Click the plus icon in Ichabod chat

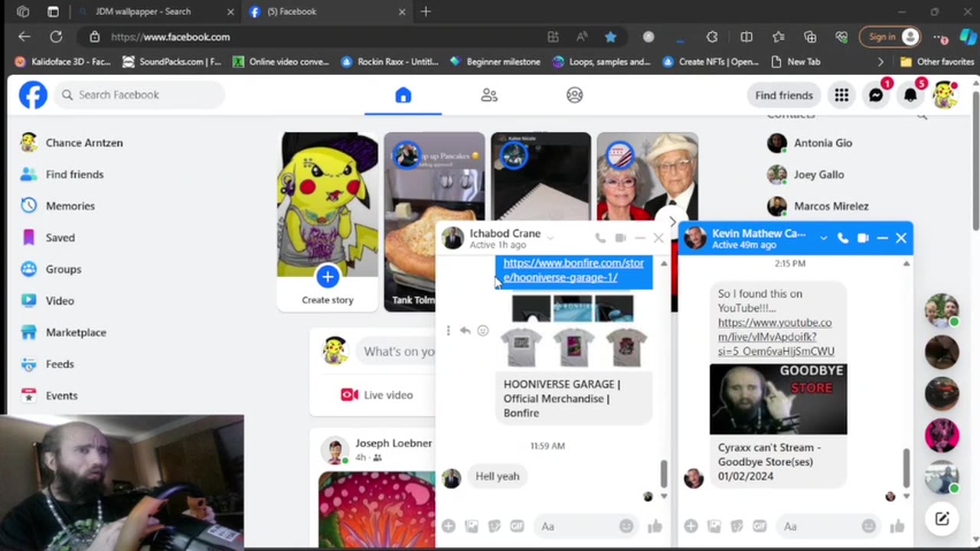pos(449,526)
